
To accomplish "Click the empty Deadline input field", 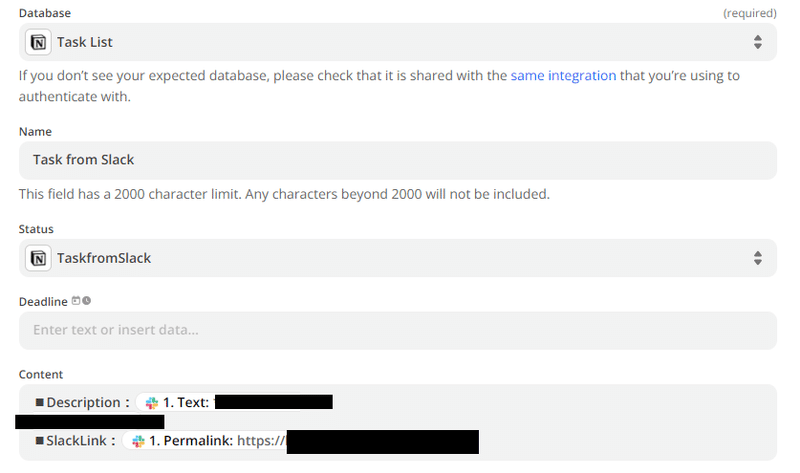I will pos(398,331).
